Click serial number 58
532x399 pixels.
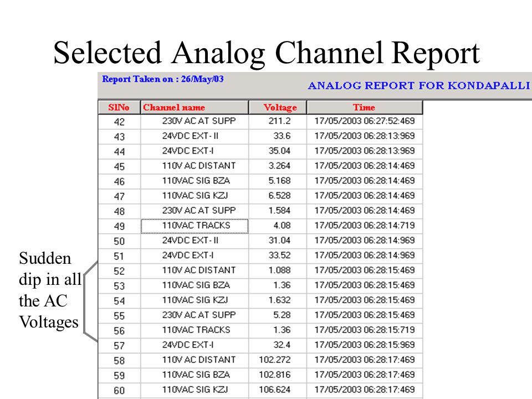click(x=119, y=361)
